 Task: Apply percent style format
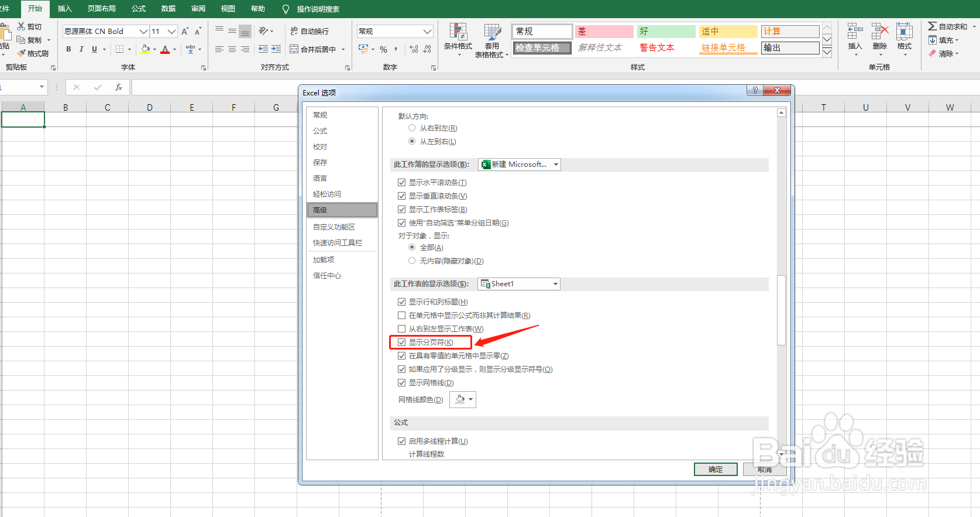click(x=384, y=49)
